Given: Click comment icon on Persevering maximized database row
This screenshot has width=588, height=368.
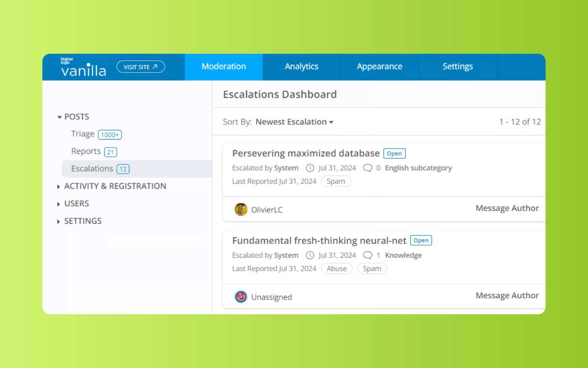Looking at the screenshot, I should (367, 168).
